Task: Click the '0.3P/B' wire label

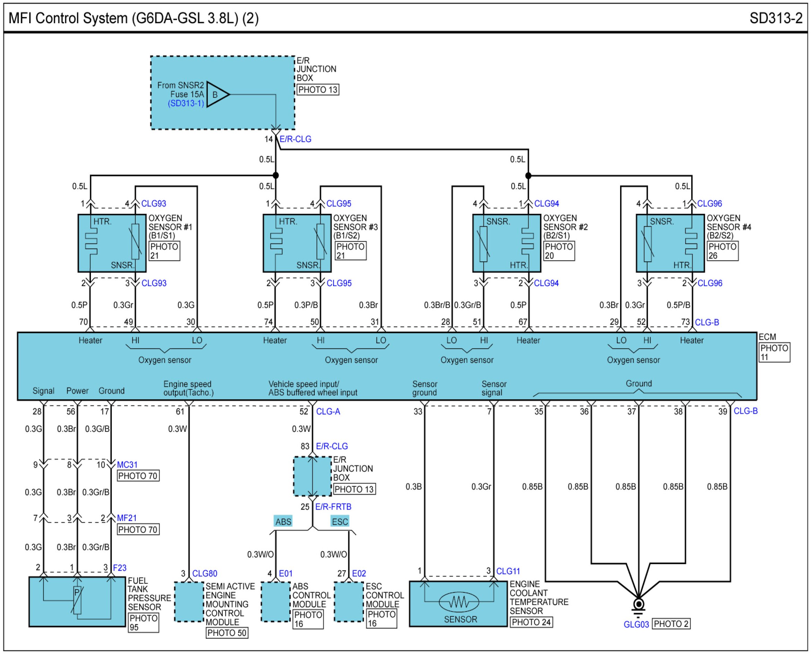Action: [306, 305]
